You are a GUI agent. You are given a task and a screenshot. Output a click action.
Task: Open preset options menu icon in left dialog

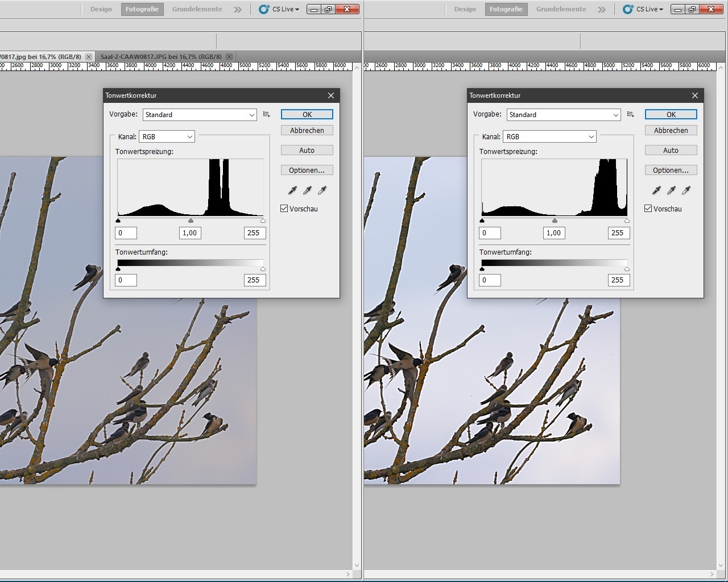click(x=267, y=115)
